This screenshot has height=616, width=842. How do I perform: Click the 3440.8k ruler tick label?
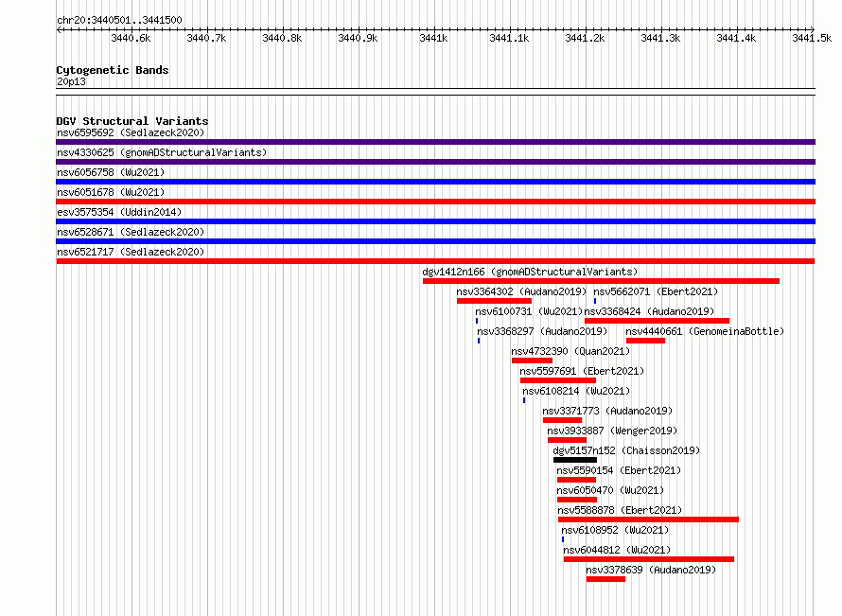pyautogui.click(x=283, y=38)
